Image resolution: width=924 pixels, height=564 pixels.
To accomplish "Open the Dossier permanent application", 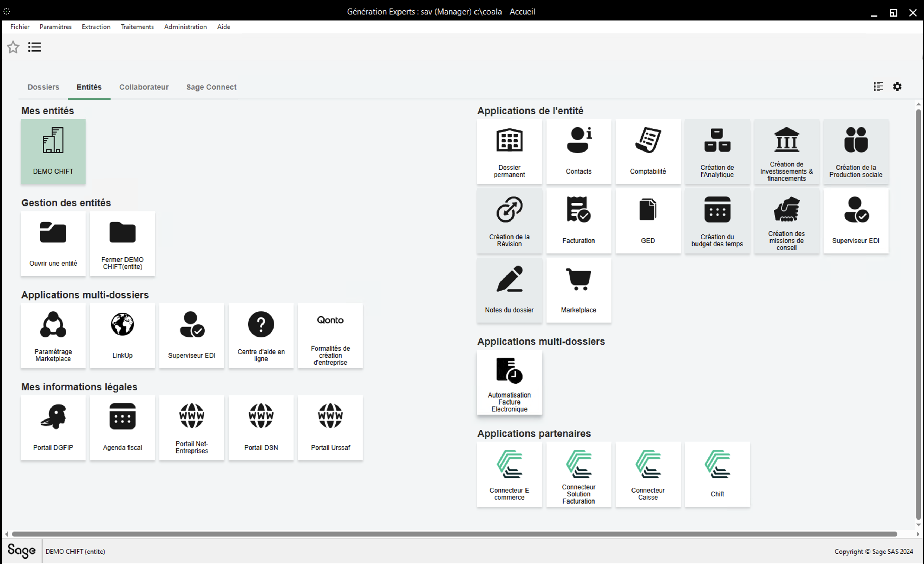I will coord(509,152).
